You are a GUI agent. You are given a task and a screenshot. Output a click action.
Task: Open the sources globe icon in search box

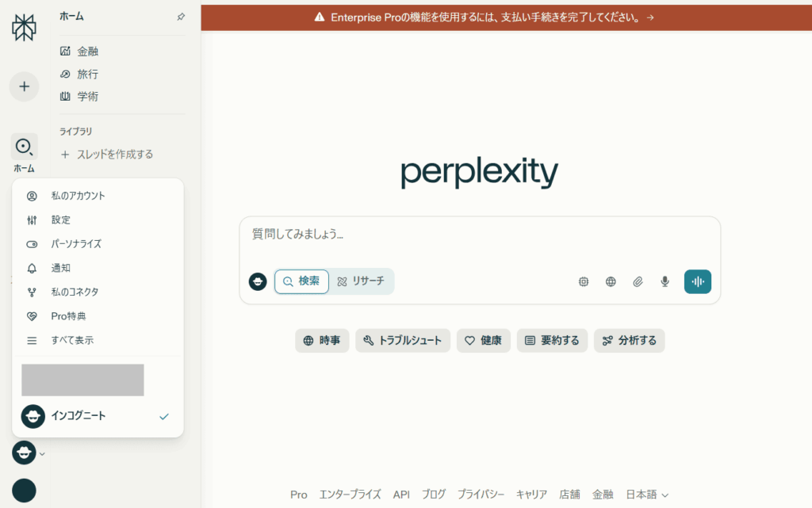[x=611, y=281]
